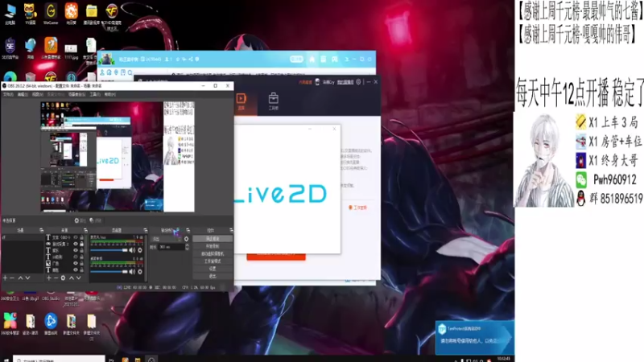The width and height of the screenshot is (644, 362).
Task: Open 桌面音频 channel settings gear
Action: pos(139,271)
